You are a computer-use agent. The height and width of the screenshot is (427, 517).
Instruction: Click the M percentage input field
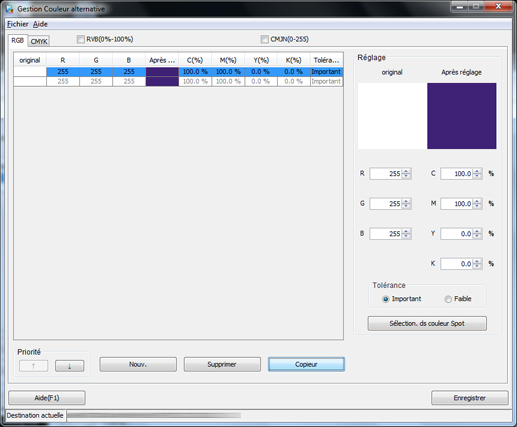457,204
